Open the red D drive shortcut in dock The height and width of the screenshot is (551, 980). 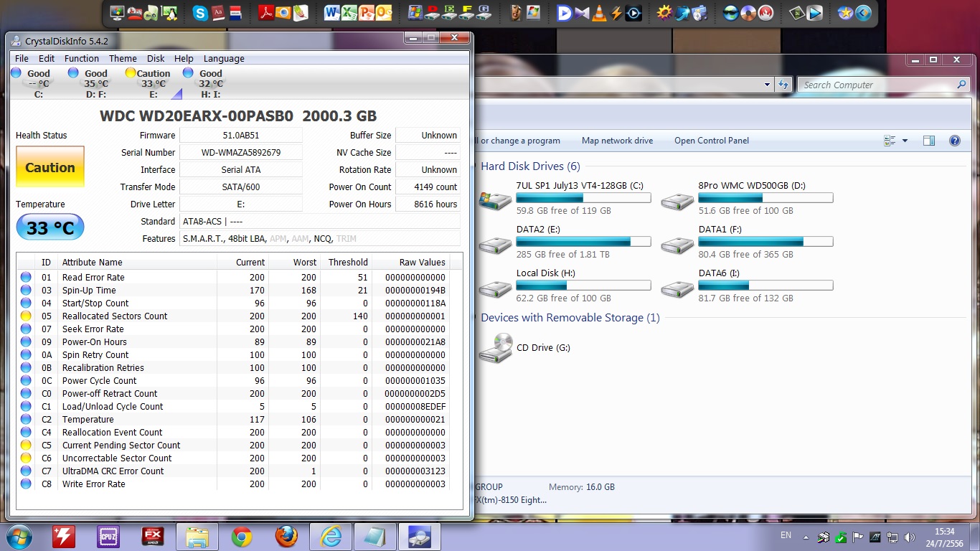[433, 13]
